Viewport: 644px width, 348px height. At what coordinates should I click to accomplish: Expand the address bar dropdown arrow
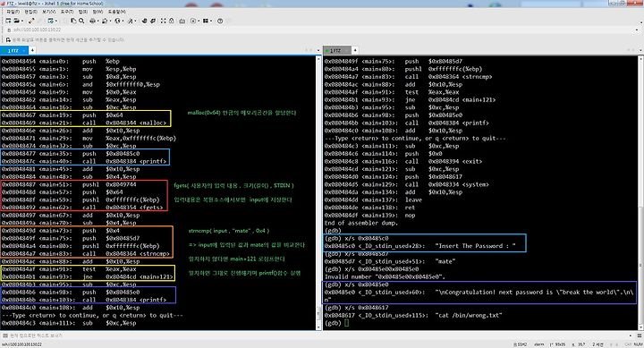click(x=637, y=30)
